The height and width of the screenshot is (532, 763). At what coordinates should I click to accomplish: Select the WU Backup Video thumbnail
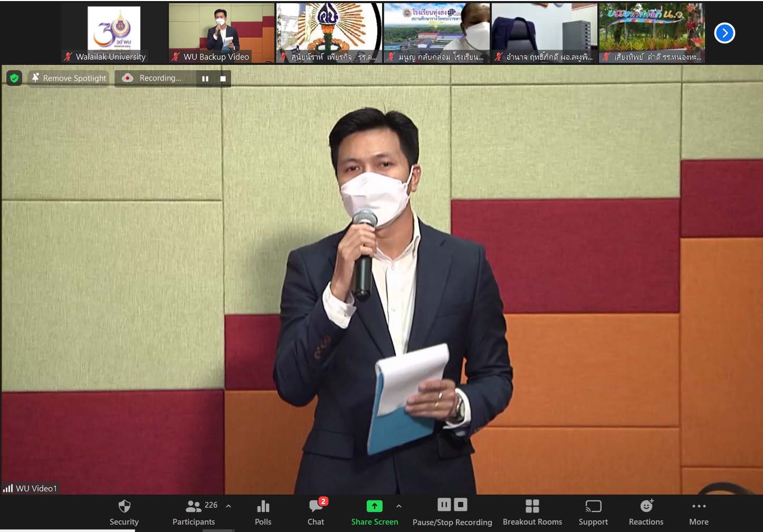222,33
